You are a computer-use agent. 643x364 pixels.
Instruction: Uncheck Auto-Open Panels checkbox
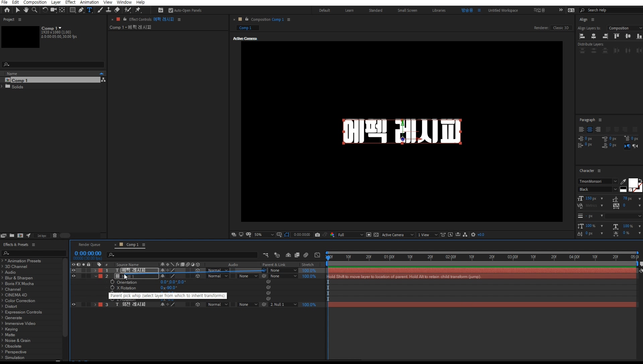coord(171,10)
